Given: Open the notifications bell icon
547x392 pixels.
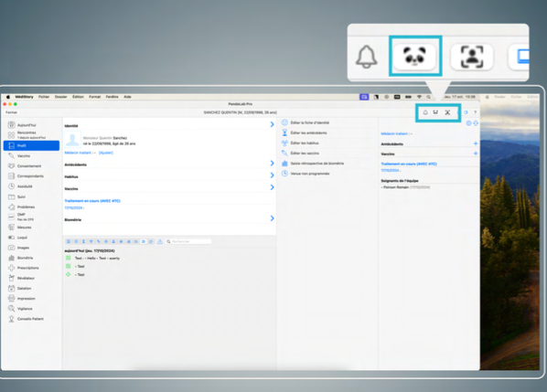Looking at the screenshot, I should point(425,112).
